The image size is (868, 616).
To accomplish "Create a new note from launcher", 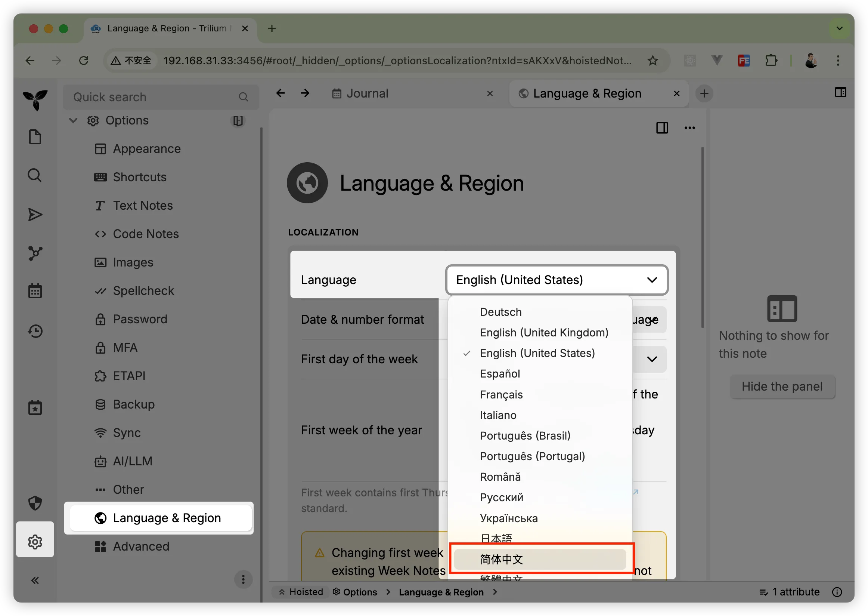I will click(35, 137).
